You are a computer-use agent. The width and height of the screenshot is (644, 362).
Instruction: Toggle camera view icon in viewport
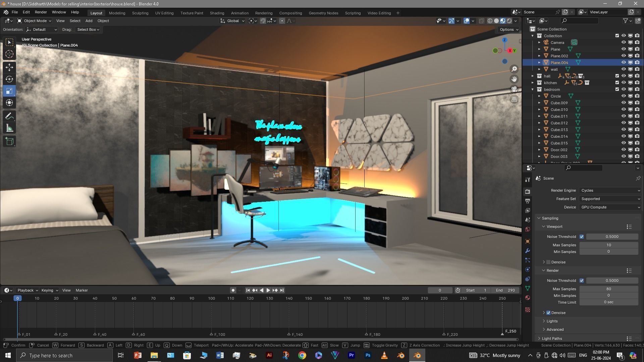[514, 89]
